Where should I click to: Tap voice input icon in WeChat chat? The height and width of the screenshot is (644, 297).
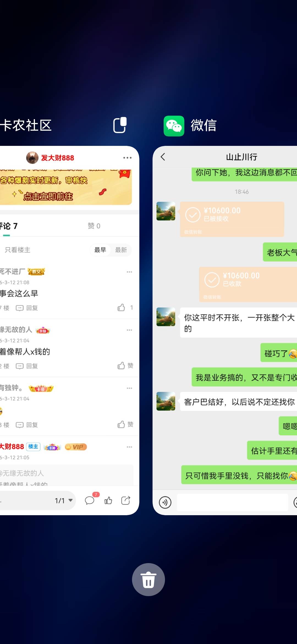pyautogui.click(x=165, y=502)
